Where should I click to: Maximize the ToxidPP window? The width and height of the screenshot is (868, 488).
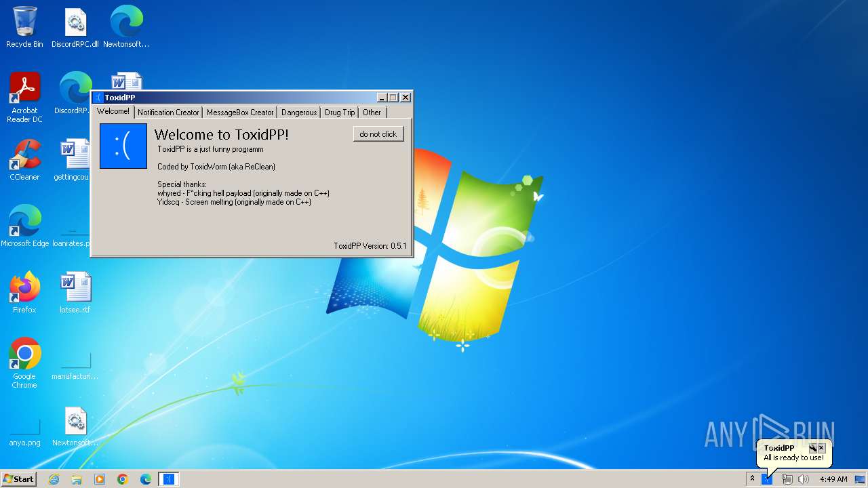pyautogui.click(x=393, y=98)
